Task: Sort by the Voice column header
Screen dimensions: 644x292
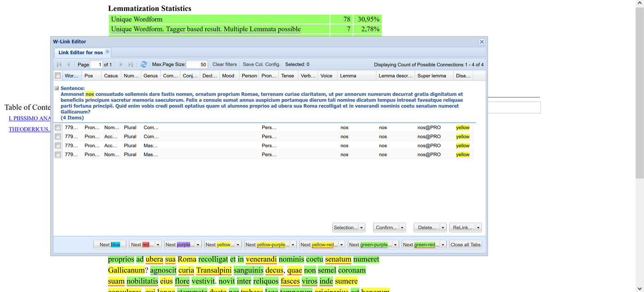Action: (327, 76)
